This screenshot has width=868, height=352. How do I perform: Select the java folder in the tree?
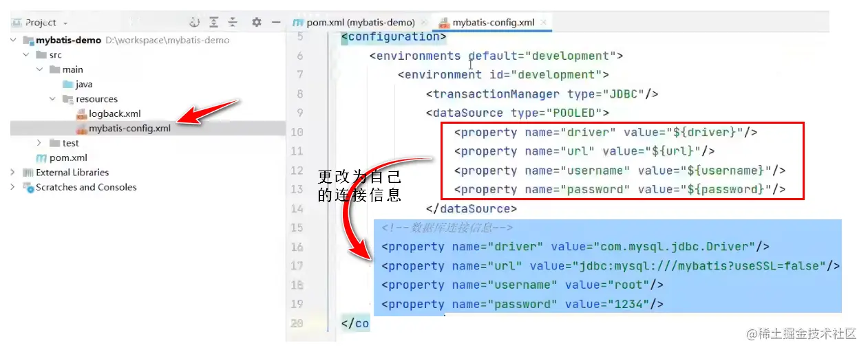point(84,85)
